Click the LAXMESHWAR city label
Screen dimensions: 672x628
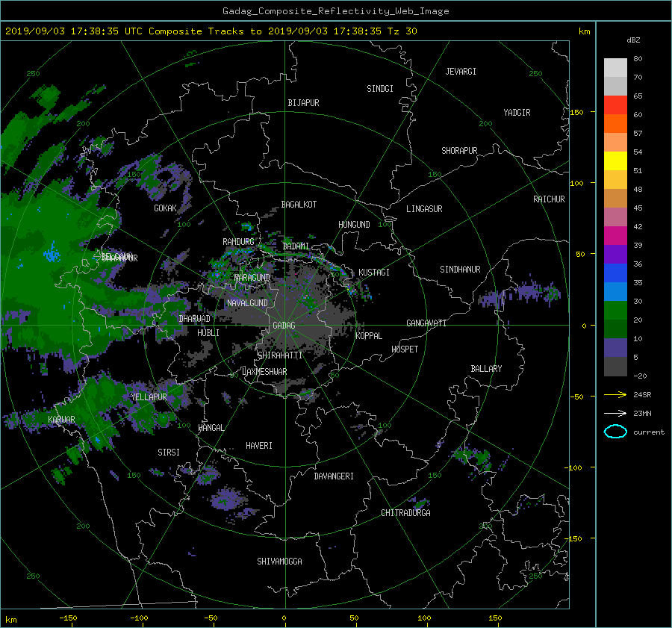tap(264, 372)
